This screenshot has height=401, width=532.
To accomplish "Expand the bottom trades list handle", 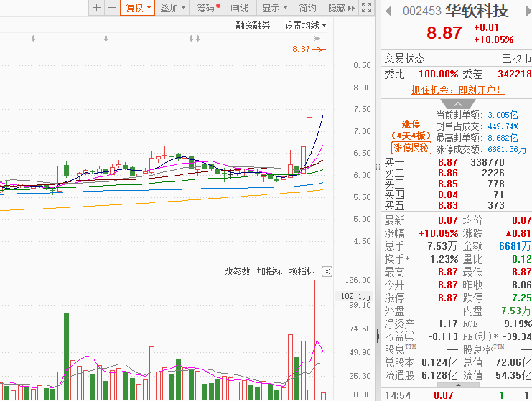I will (458, 385).
